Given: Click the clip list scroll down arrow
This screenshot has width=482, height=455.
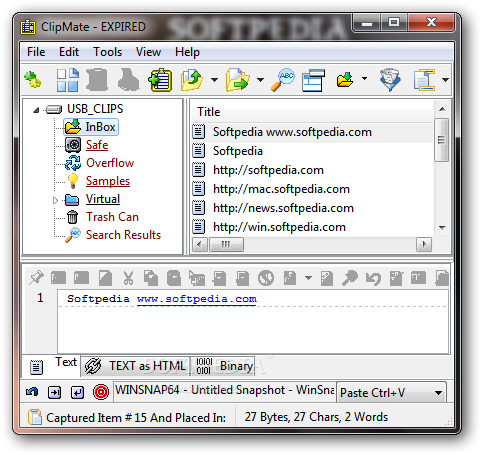Looking at the screenshot, I should pos(442,228).
